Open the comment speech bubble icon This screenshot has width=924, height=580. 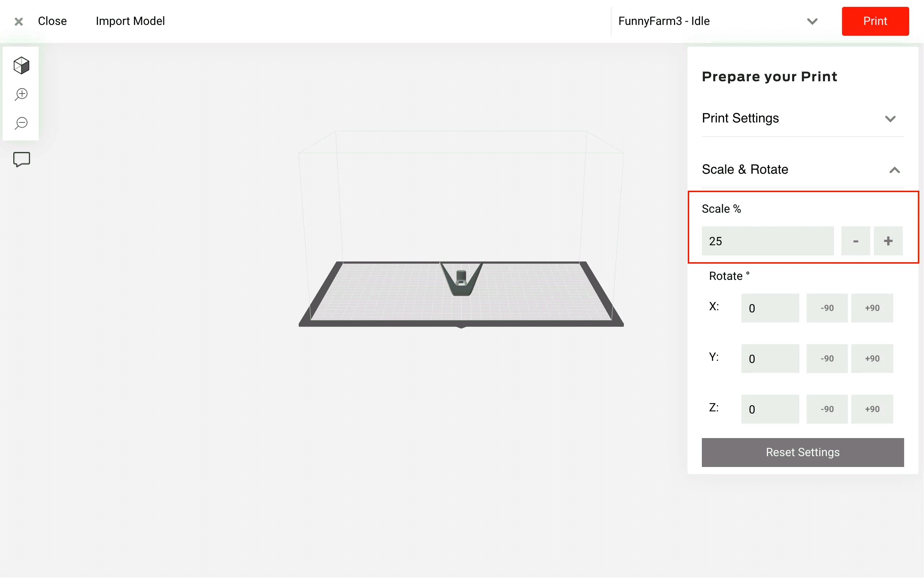click(21, 160)
